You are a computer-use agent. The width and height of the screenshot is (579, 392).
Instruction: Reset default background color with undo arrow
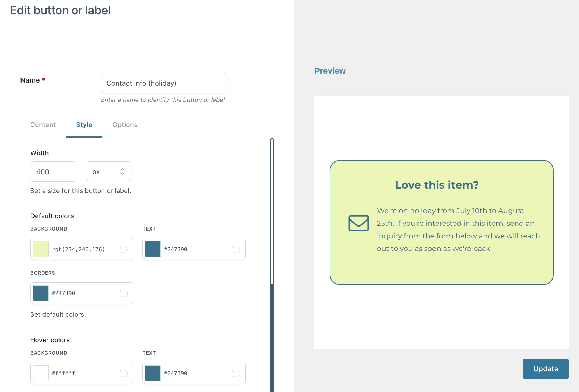click(x=124, y=249)
